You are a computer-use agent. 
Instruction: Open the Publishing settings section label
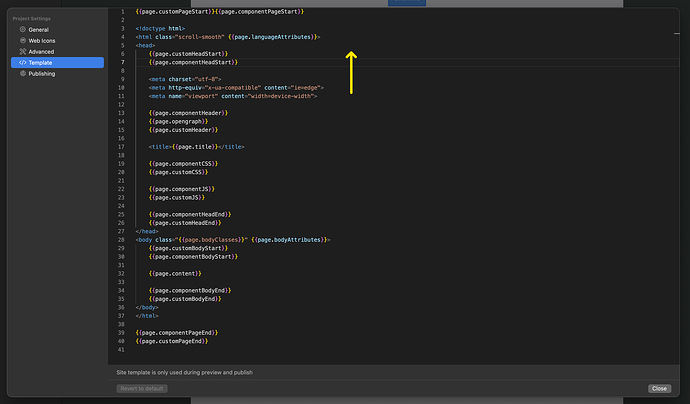42,74
